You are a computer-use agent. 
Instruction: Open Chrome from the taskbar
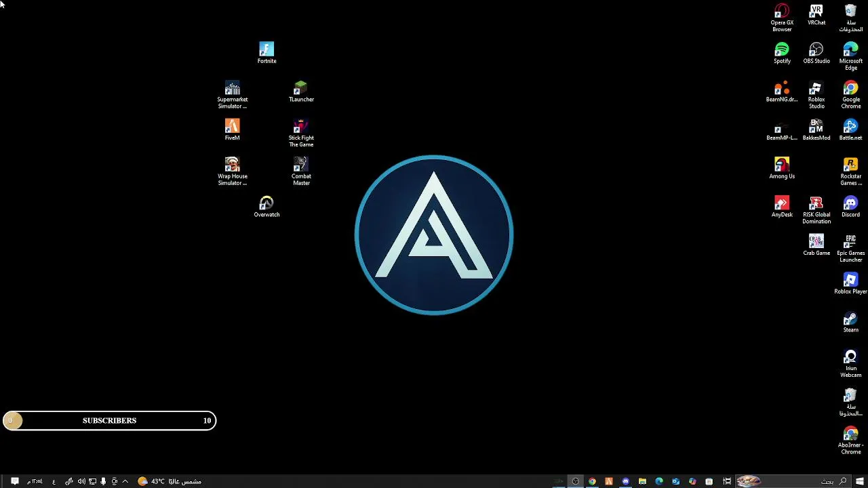(592, 481)
